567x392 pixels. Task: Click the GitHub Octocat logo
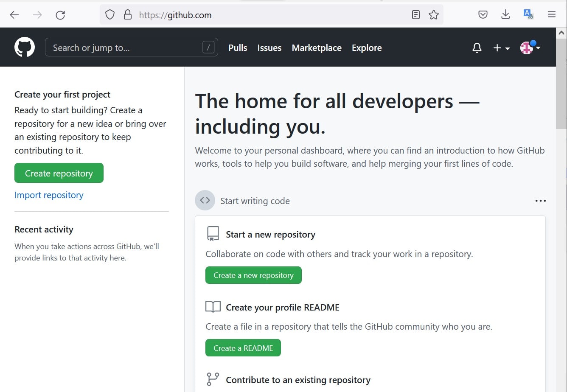[25, 47]
